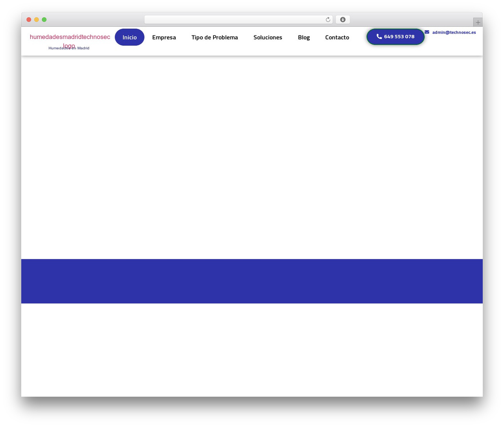Click the admin@technosec.es email link
Image resolution: width=504 pixels, height=427 pixels.
[454, 32]
